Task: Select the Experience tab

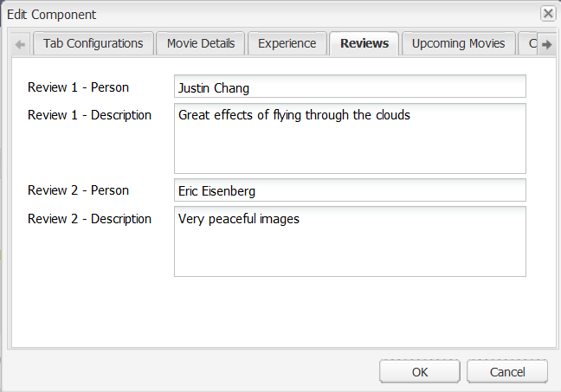Action: click(x=287, y=43)
